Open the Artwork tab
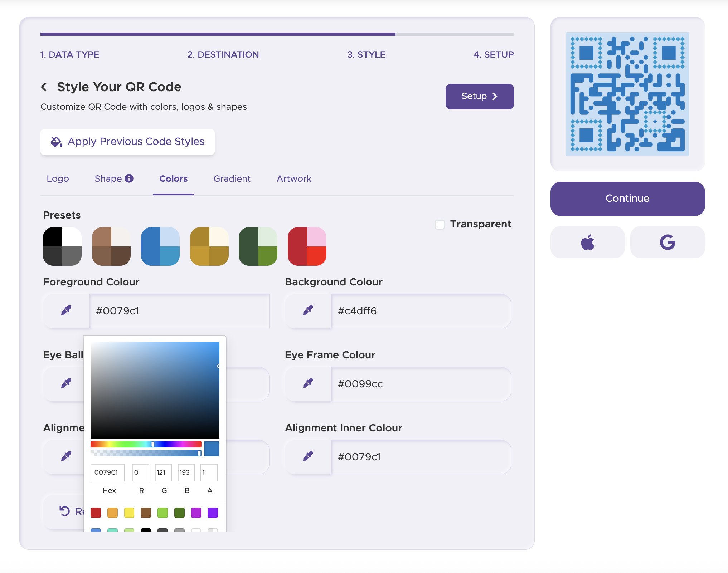Image resolution: width=728 pixels, height=573 pixels. [x=294, y=178]
